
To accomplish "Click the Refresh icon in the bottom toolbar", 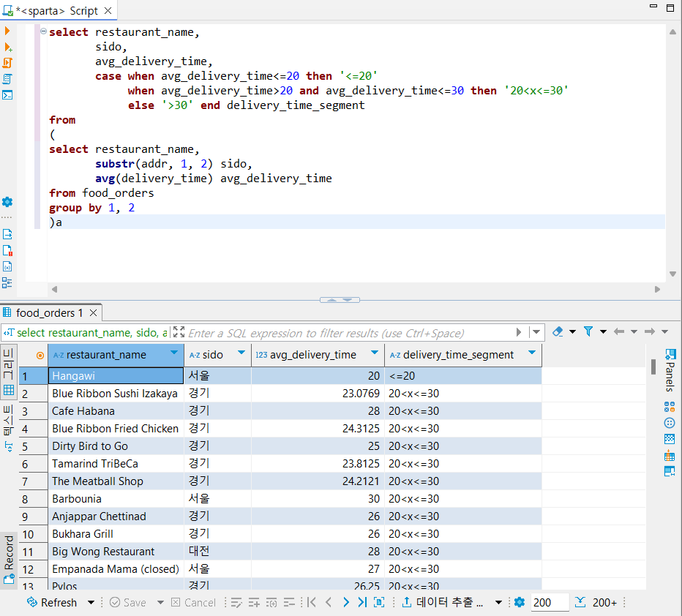I will coord(32,602).
